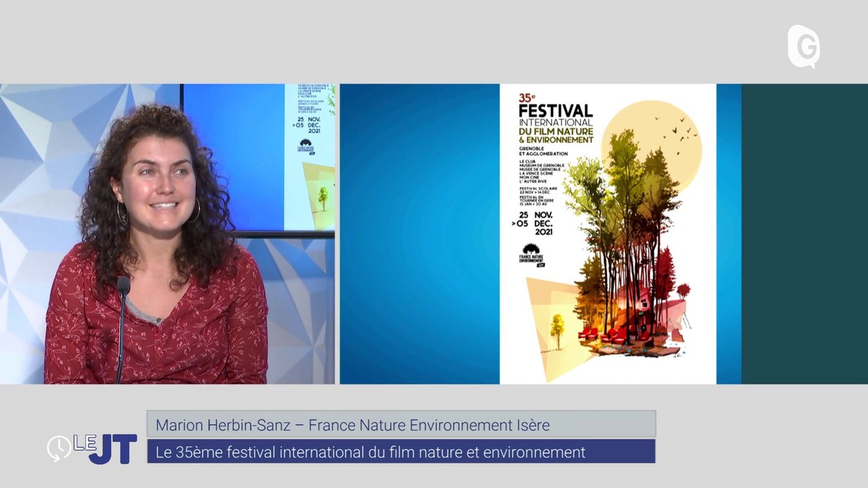Screen dimensions: 868x488
Task: Click "L'AUTRE RIVE" in the poster venue list
Action: (x=534, y=181)
